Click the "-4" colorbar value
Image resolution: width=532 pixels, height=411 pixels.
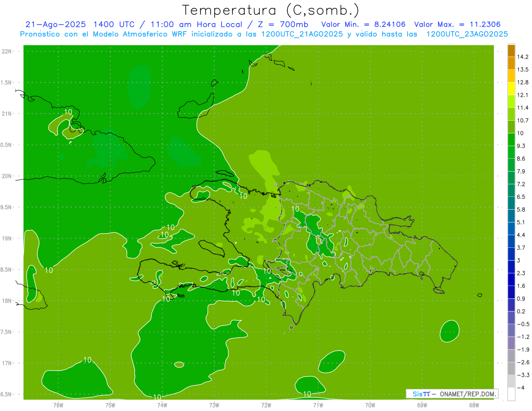click(x=520, y=388)
